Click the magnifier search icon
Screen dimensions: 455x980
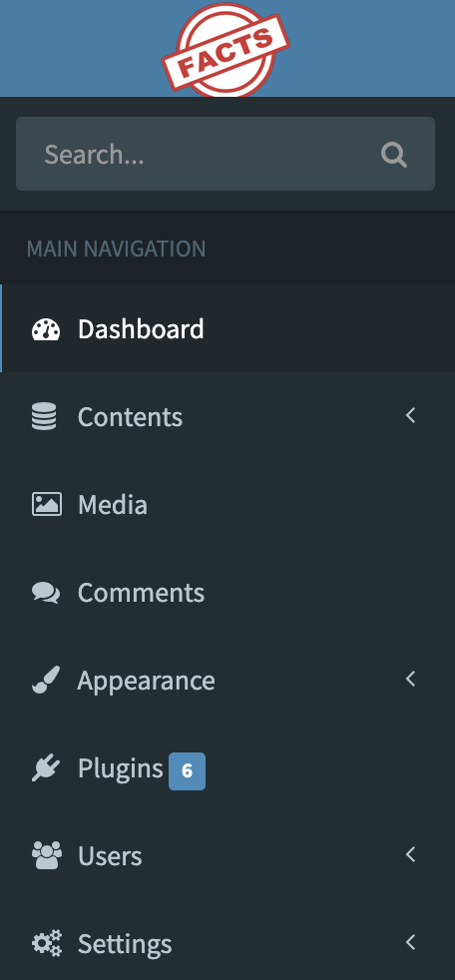[394, 155]
